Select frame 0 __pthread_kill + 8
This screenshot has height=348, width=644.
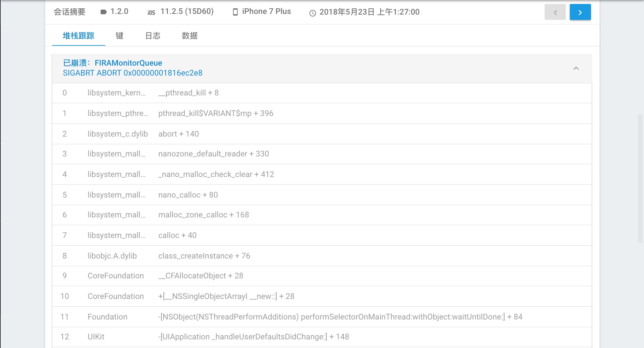pos(322,93)
